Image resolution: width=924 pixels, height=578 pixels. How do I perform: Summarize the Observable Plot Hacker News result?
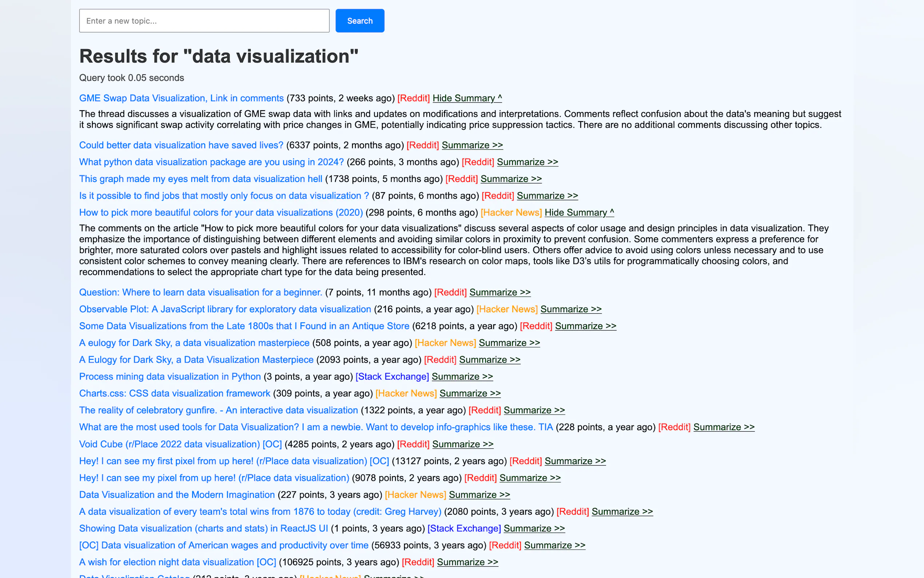(571, 309)
